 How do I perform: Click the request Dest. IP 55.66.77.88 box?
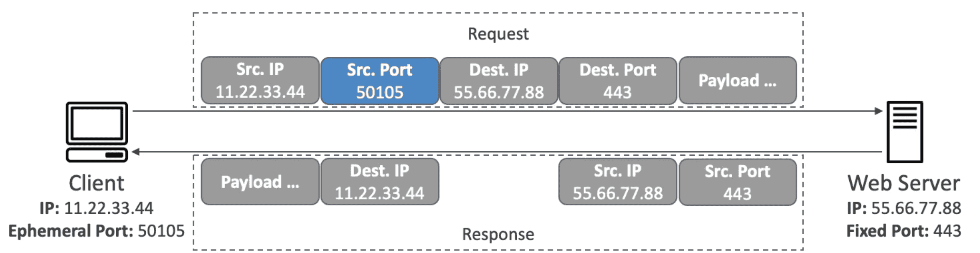[x=499, y=81]
